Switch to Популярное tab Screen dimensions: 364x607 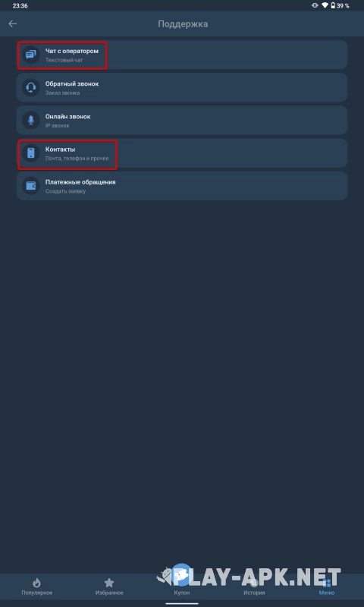pyautogui.click(x=36, y=586)
